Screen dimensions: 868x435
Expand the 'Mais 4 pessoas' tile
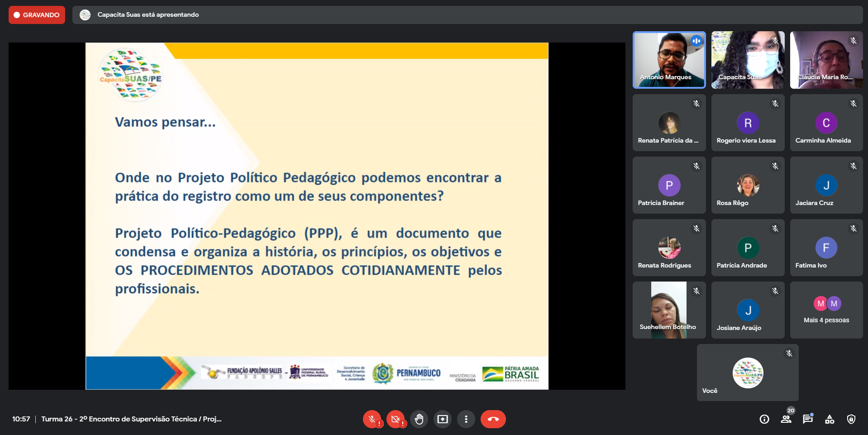coord(826,310)
